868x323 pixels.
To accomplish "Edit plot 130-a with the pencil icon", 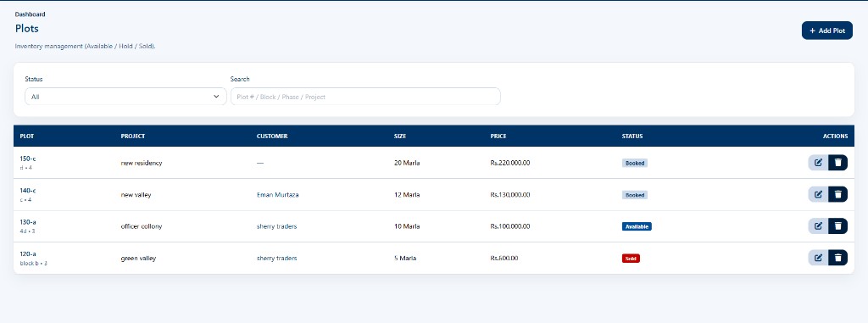I will (x=818, y=226).
